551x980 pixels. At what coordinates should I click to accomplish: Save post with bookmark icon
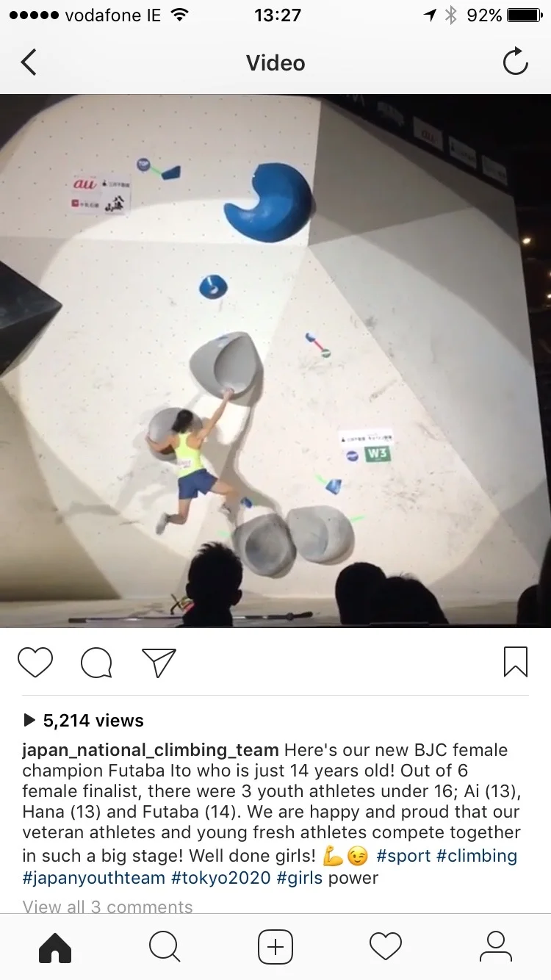point(516,661)
